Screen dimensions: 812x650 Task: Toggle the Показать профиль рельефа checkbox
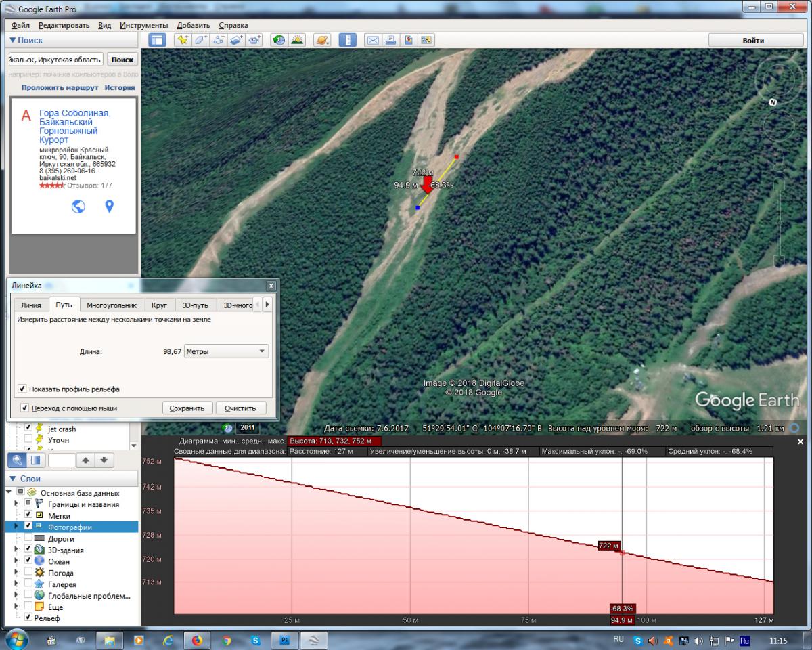pyautogui.click(x=22, y=389)
